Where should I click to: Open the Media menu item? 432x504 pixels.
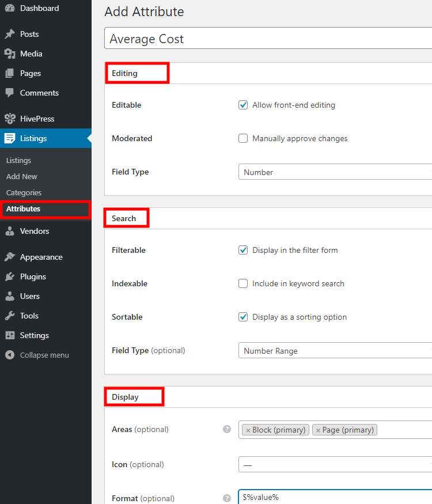point(46,54)
